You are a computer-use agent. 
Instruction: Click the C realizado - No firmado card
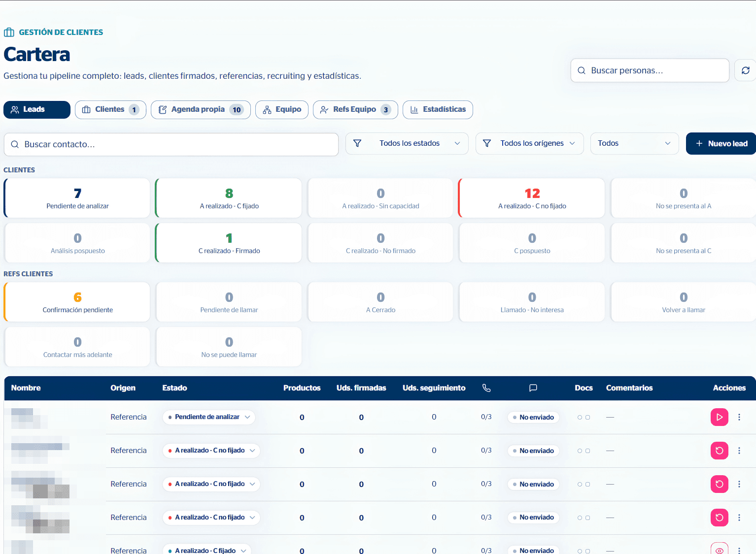point(380,243)
